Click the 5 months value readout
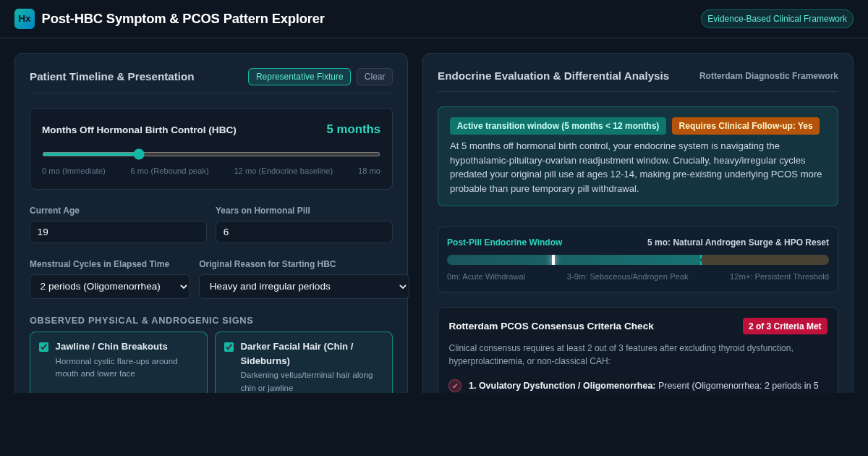 (x=353, y=130)
